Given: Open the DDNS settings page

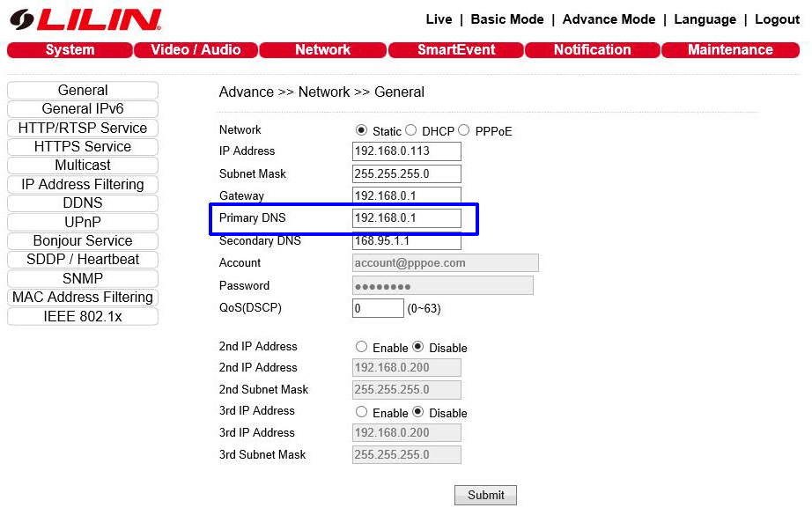Looking at the screenshot, I should [x=83, y=203].
